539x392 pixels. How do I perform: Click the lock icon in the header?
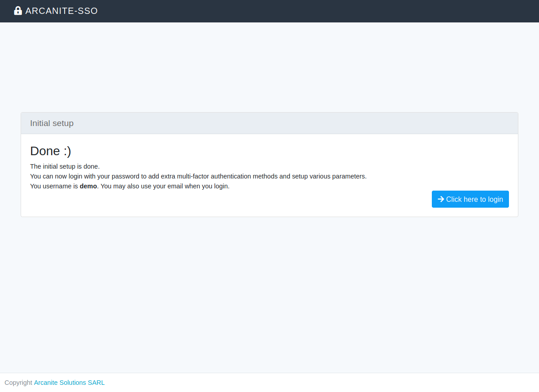pyautogui.click(x=18, y=11)
